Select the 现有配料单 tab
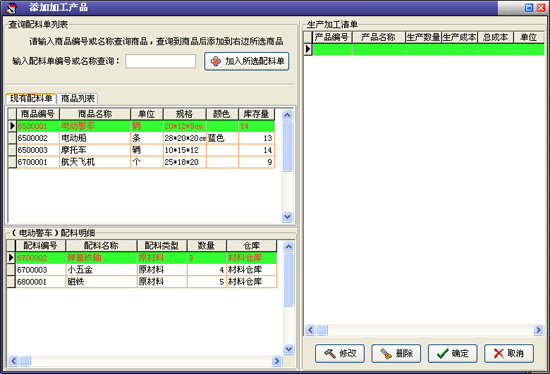Image resolution: width=550 pixels, height=374 pixels. point(31,98)
